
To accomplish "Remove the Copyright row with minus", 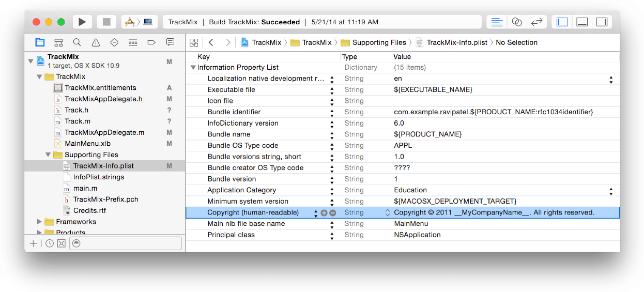I will (333, 213).
